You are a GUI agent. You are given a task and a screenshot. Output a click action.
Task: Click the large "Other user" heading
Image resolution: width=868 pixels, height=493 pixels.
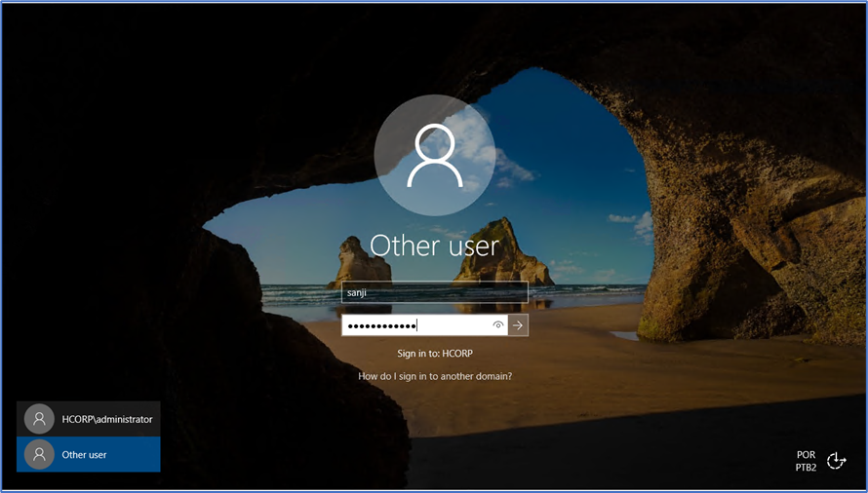pyautogui.click(x=435, y=245)
